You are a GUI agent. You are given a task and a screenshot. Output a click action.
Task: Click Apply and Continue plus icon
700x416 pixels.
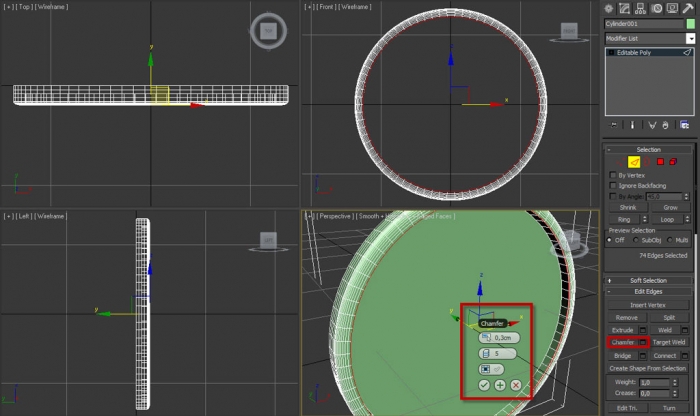click(x=500, y=385)
